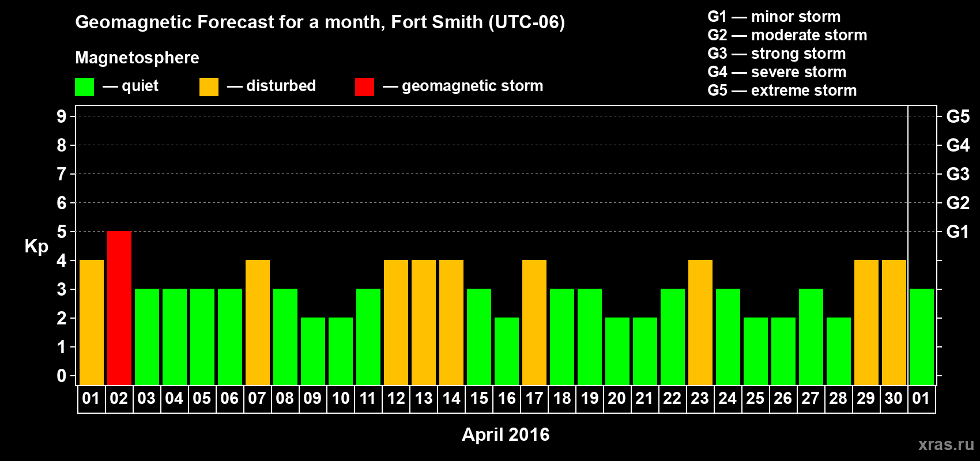The width and height of the screenshot is (980, 461).
Task: Click the date label 17 on axis
Action: [534, 399]
